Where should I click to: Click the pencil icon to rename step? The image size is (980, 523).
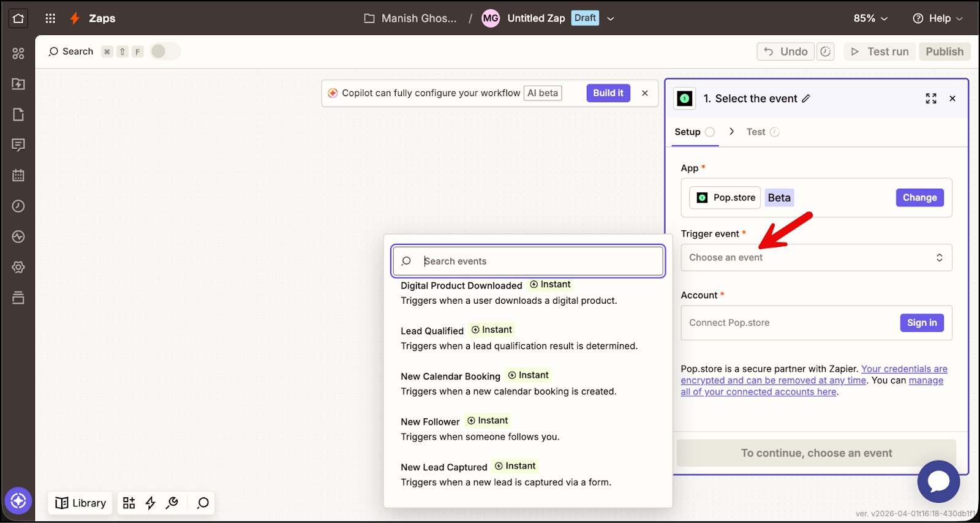(806, 99)
